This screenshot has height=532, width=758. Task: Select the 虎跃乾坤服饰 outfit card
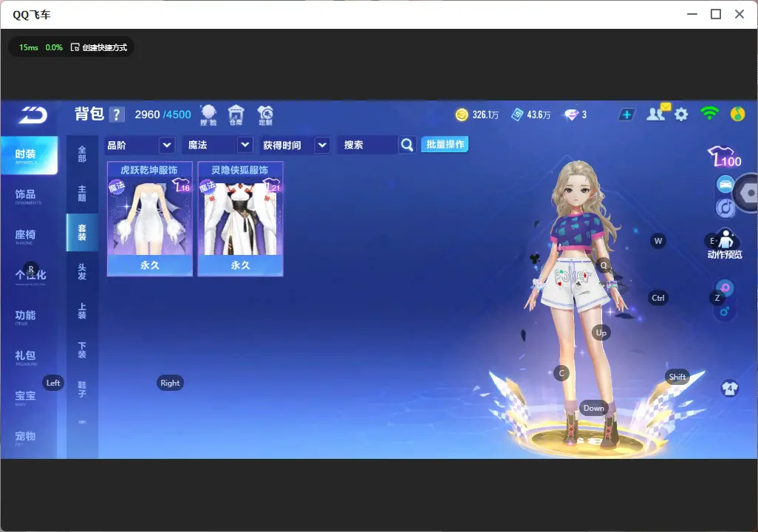(150, 219)
